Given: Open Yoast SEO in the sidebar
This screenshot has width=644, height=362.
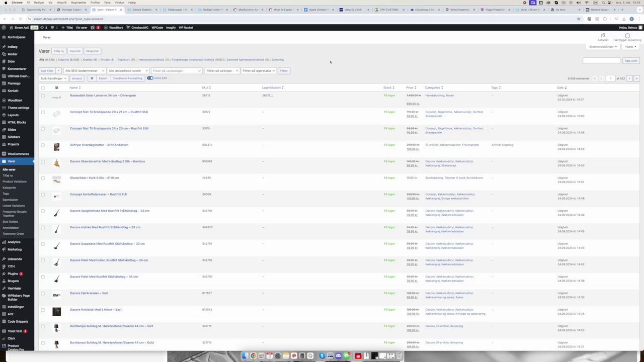Looking at the screenshot, I should click(15, 331).
